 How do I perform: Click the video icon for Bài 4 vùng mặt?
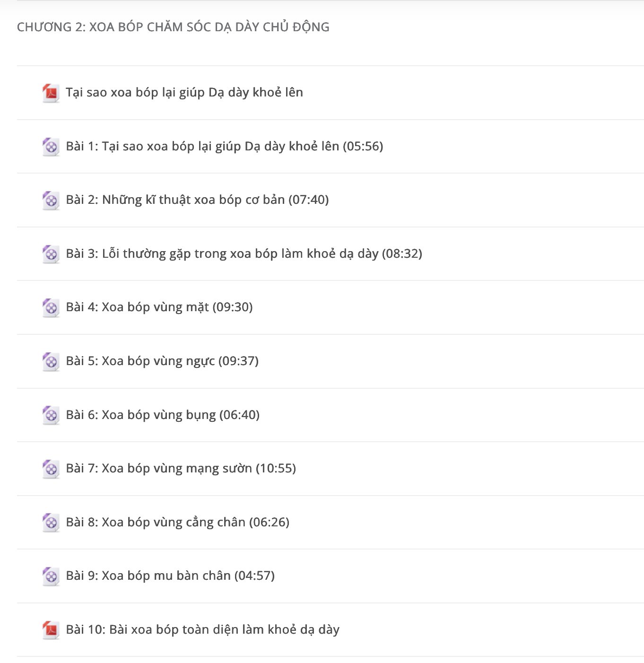tap(51, 307)
